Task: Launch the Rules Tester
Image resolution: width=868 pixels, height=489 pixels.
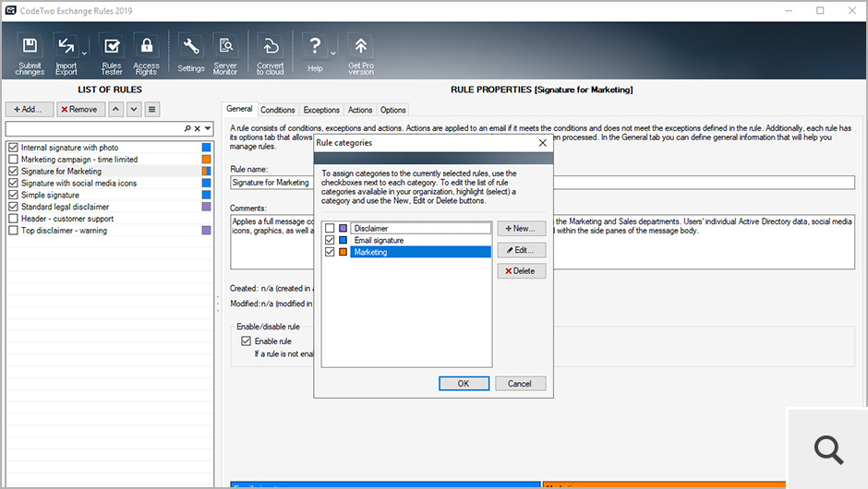Action: 112,54
